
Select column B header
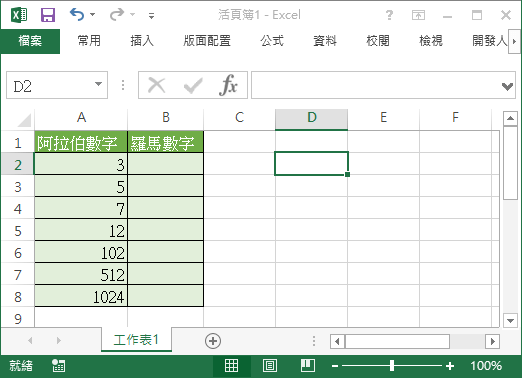(x=166, y=118)
